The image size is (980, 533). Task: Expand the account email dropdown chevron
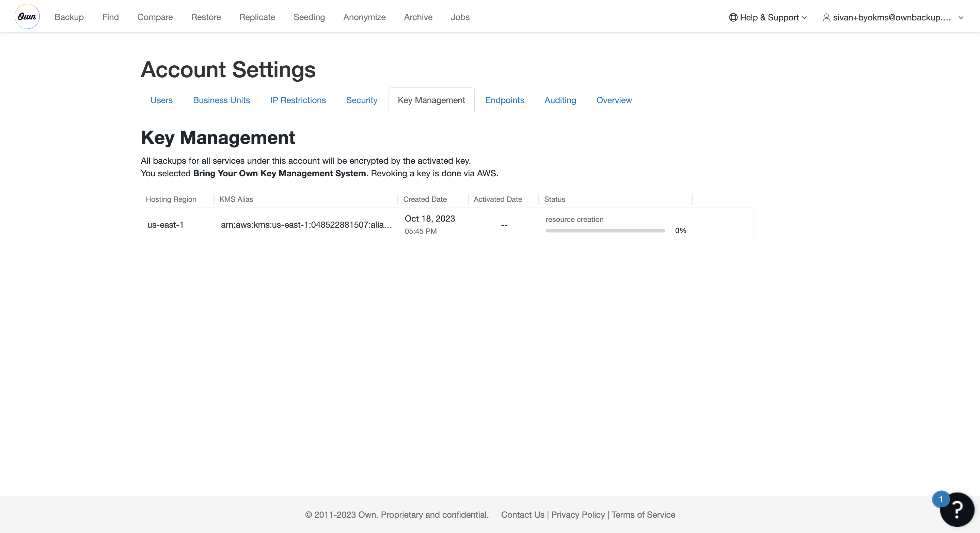tap(961, 18)
